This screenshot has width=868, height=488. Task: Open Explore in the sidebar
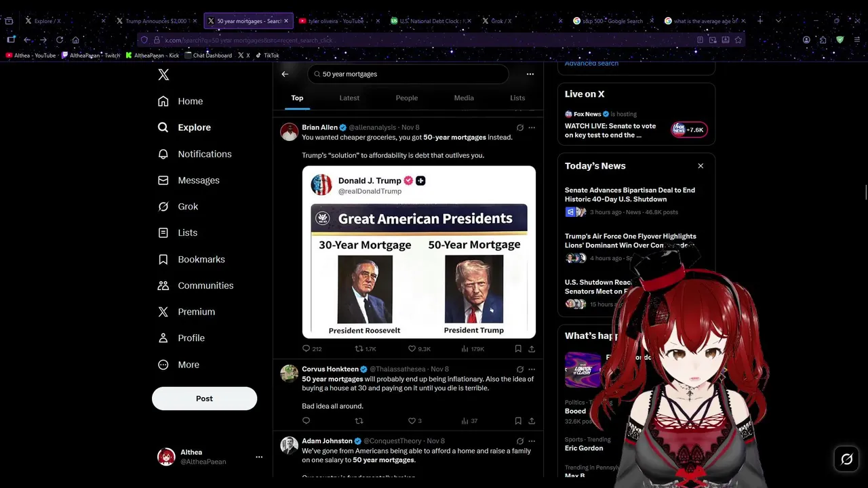pyautogui.click(x=184, y=127)
